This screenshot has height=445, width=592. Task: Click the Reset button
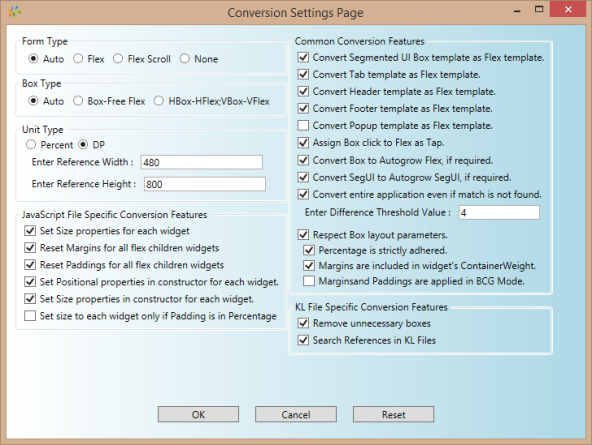coord(393,414)
